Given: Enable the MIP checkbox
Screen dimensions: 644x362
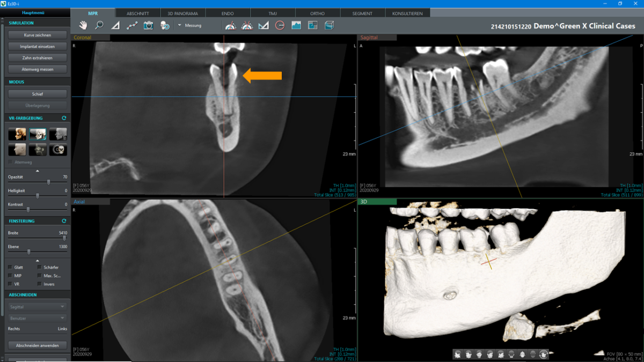Looking at the screenshot, I should 10,276.
